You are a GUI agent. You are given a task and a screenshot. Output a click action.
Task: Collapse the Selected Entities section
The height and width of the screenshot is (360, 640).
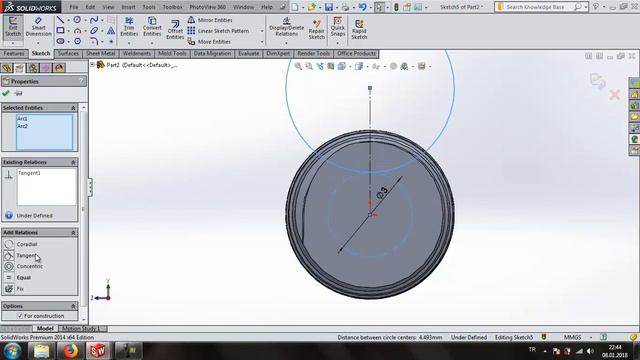[73, 108]
